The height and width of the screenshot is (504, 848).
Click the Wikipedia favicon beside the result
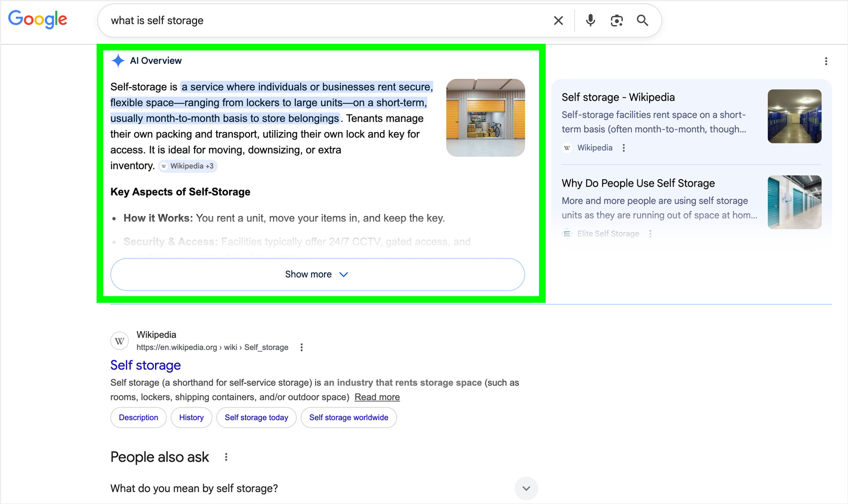point(119,341)
